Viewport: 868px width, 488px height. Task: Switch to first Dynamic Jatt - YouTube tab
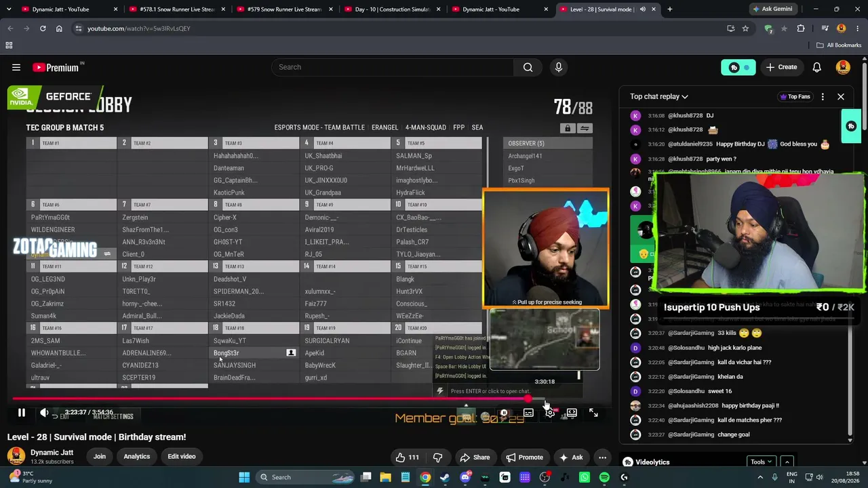click(x=69, y=9)
